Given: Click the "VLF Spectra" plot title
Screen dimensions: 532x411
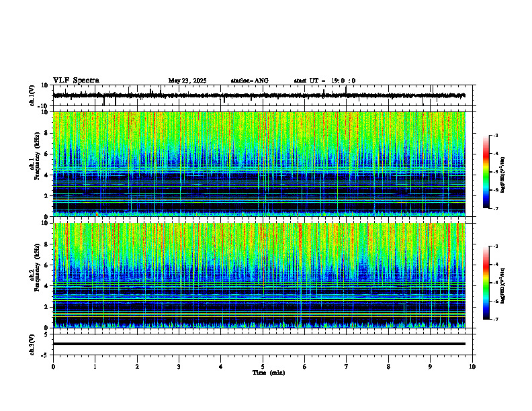Looking at the screenshot, I should click(x=76, y=81).
